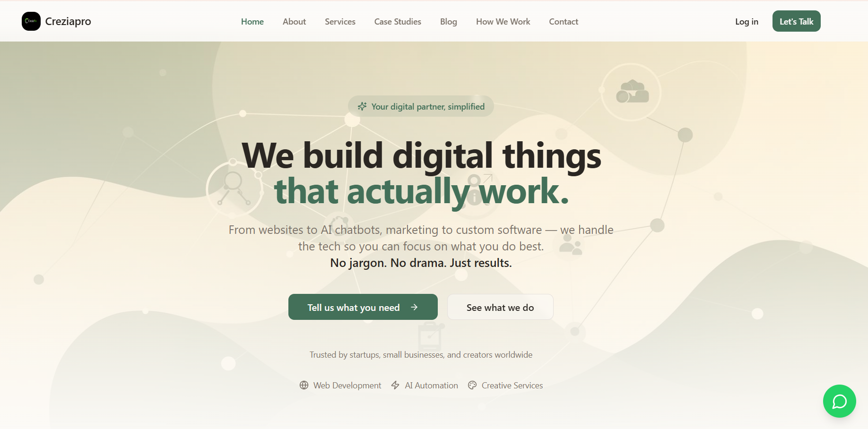Click the Creziapro logo icon

31,21
